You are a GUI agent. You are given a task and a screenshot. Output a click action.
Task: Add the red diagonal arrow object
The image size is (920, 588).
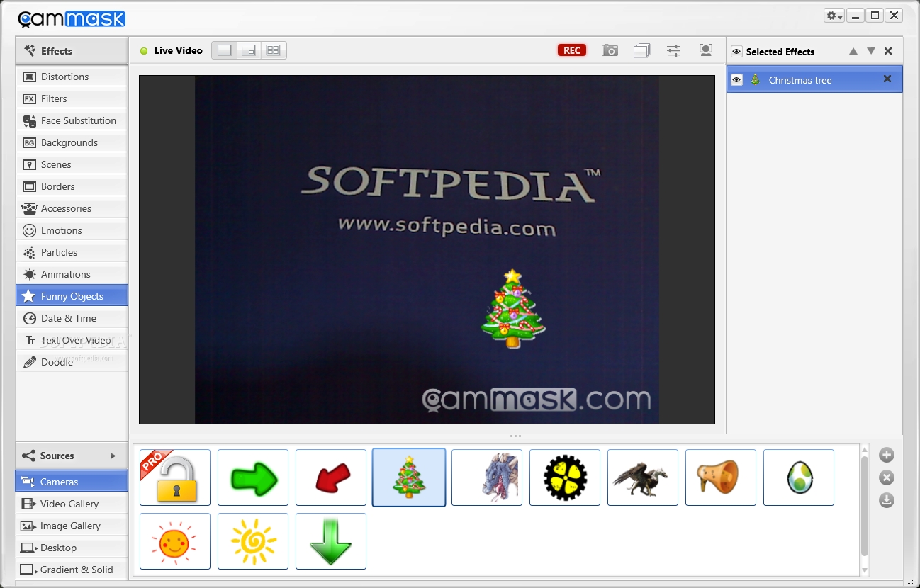[x=331, y=477]
